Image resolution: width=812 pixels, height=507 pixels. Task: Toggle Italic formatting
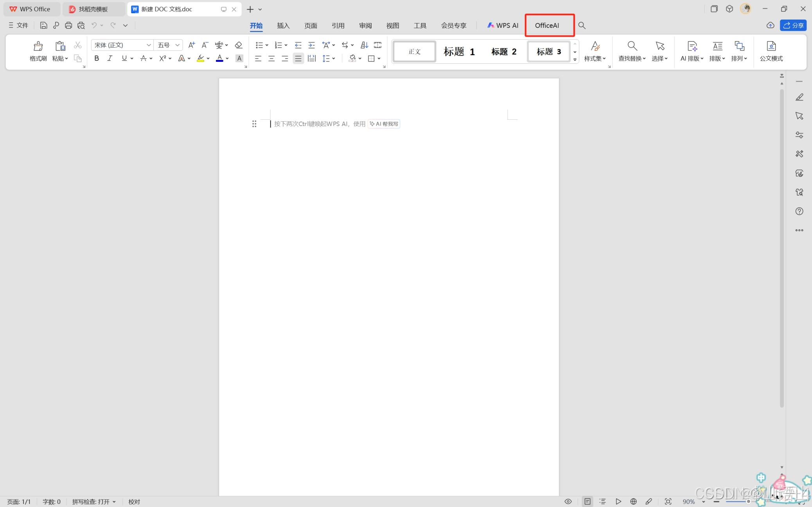click(x=110, y=58)
